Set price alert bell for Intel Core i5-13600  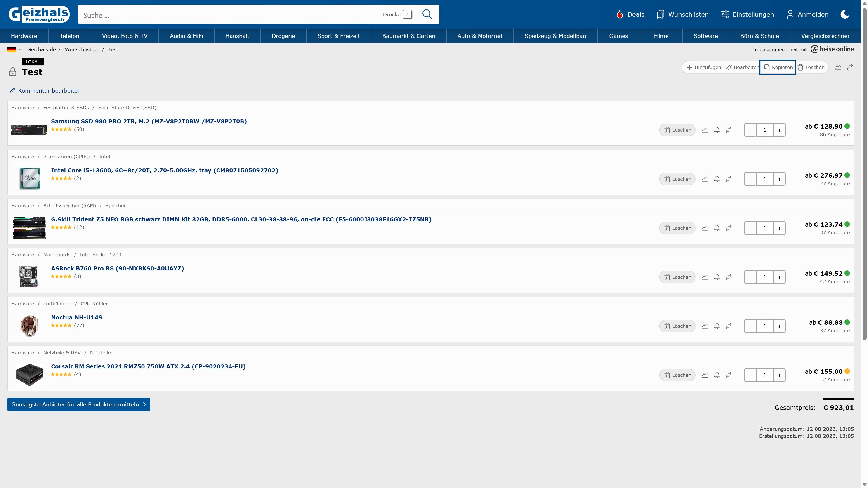click(x=717, y=179)
